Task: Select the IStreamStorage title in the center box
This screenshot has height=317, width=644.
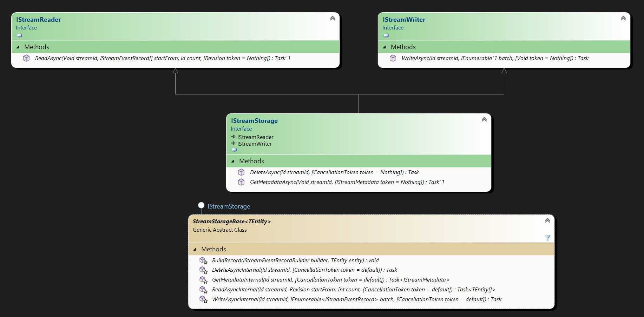Action: (x=254, y=121)
